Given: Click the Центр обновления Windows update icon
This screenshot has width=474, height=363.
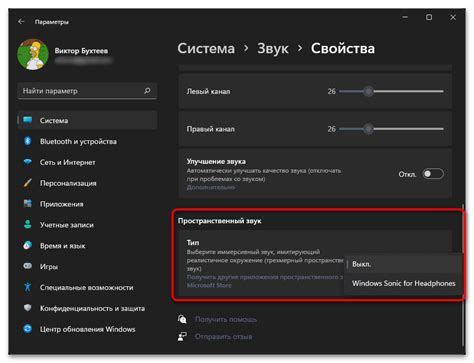Looking at the screenshot, I should coord(28,329).
